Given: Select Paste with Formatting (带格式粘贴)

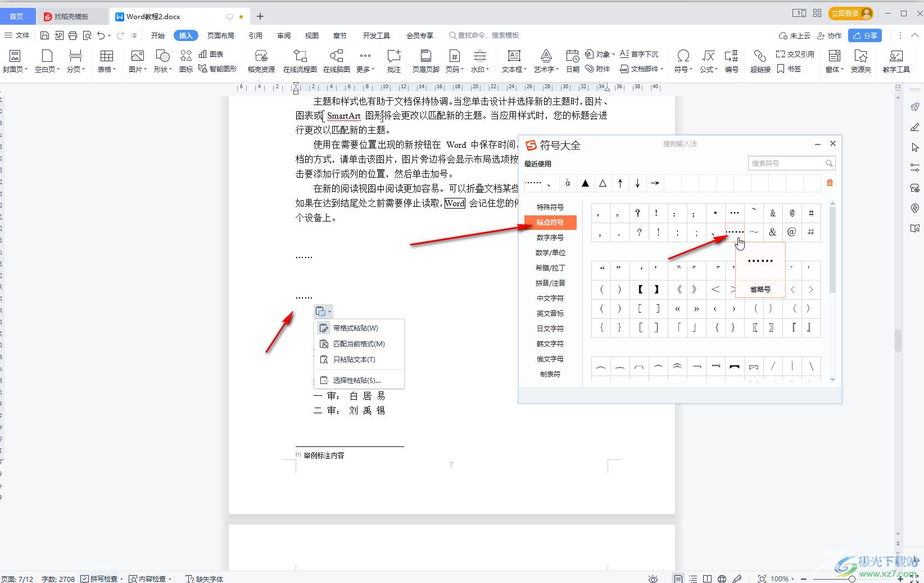Looking at the screenshot, I should (359, 328).
